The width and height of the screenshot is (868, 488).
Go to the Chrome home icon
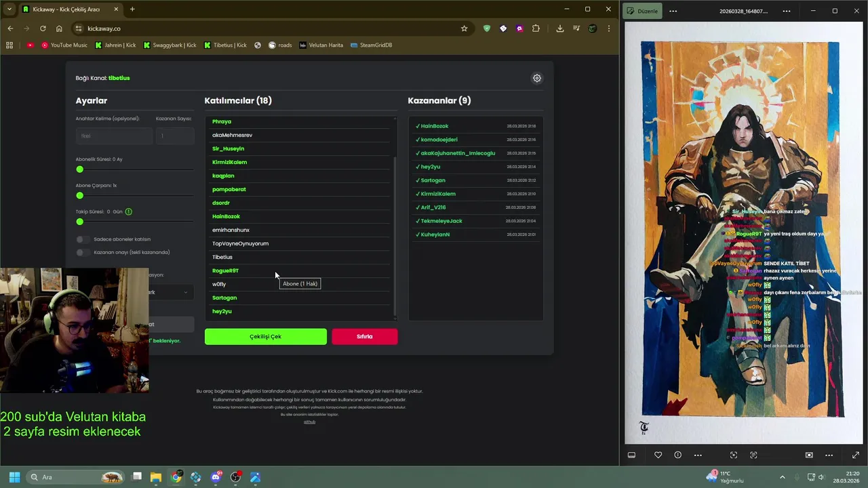tap(59, 28)
